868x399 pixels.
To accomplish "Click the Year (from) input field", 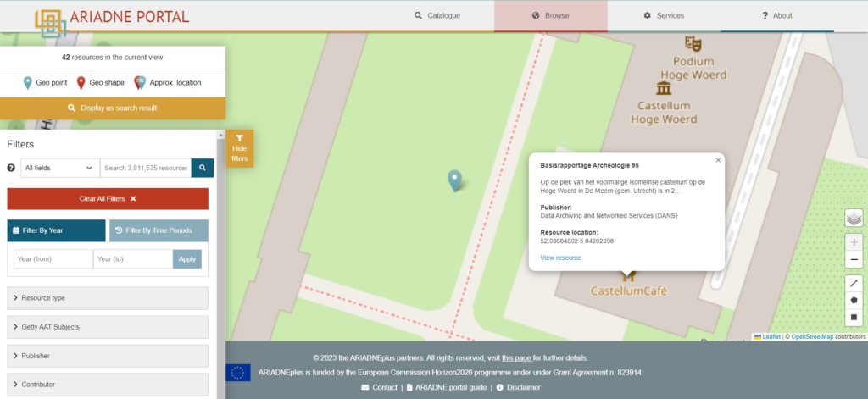I will click(53, 259).
